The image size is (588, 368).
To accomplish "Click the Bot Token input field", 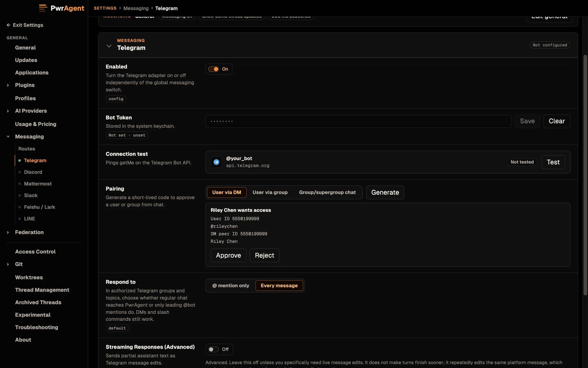I will tap(358, 121).
